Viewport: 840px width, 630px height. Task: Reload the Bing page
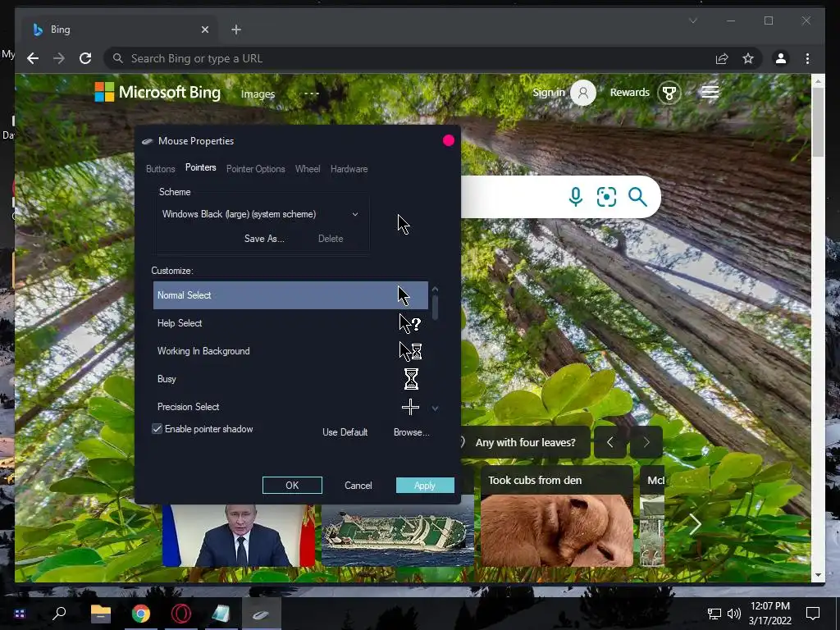(85, 58)
